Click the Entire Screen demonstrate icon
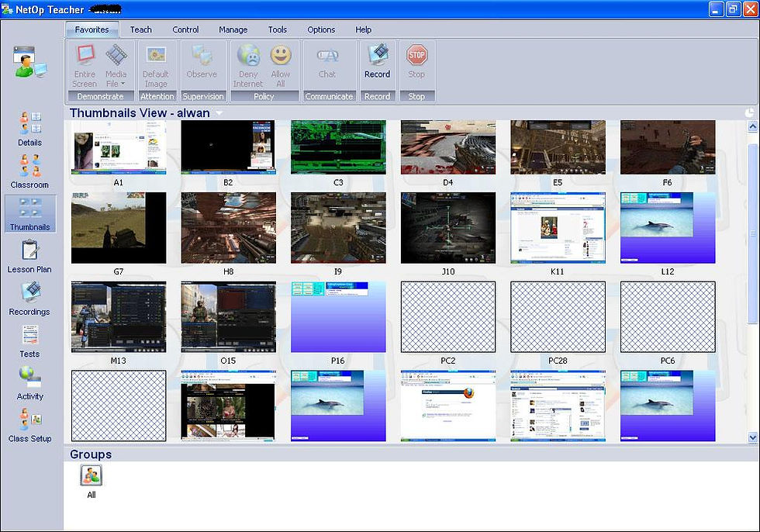 coord(85,65)
